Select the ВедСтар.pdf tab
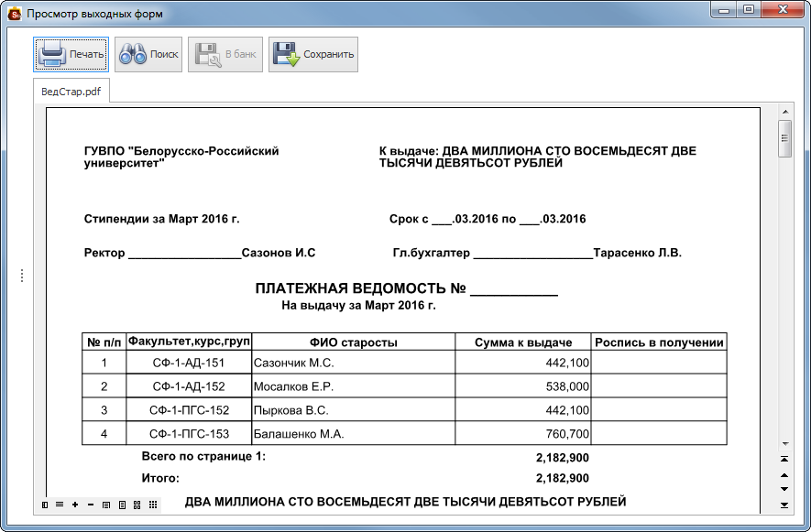 click(x=71, y=92)
